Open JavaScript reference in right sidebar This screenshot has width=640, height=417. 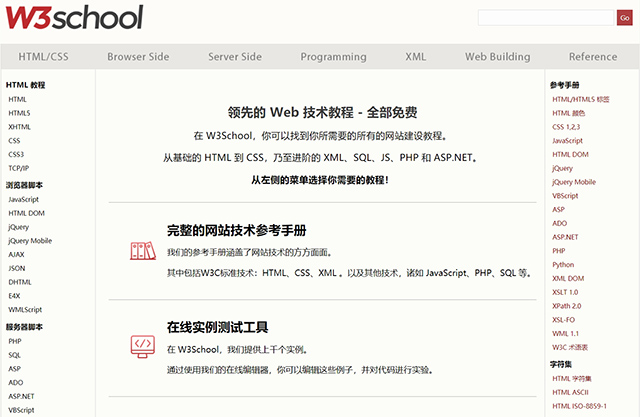[x=567, y=141]
